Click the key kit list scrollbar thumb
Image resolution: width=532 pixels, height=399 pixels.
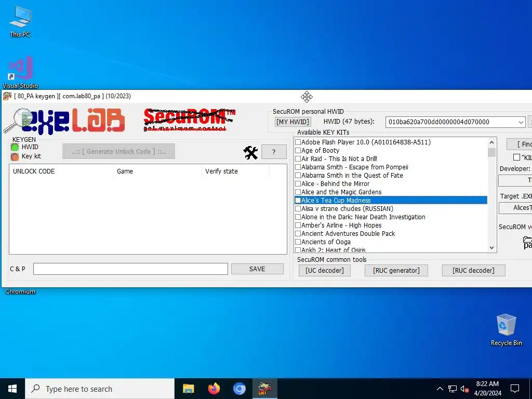[x=491, y=152]
